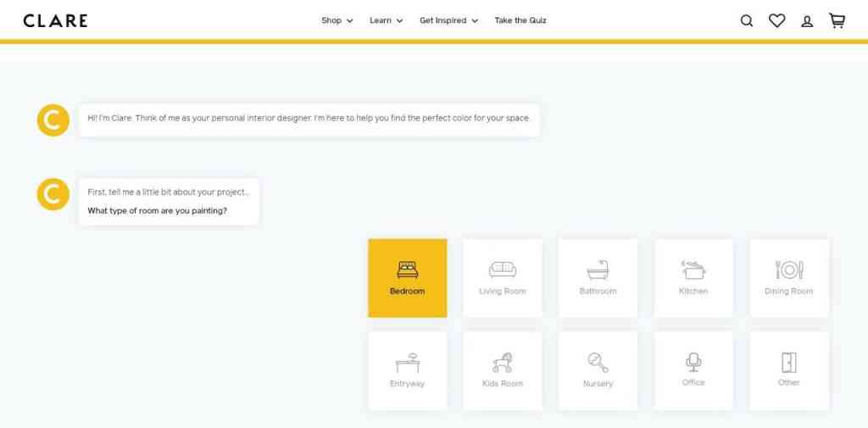Choose the Other room tile
Screen dimensions: 868x428
(789, 370)
